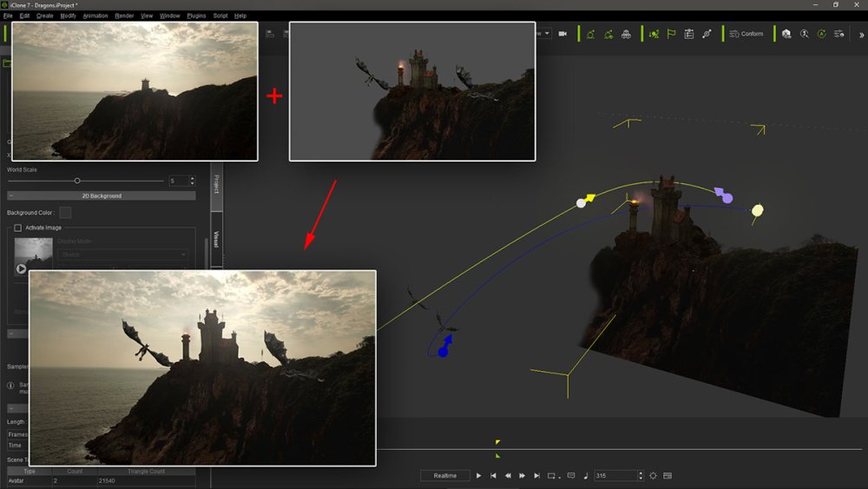Select the yellow arrow path waypoint

click(x=586, y=201)
